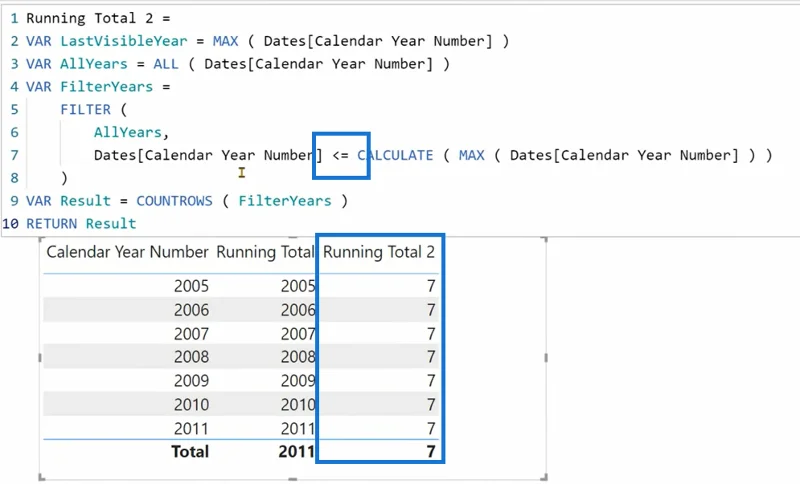Click the bold Total row label
The width and height of the screenshot is (800, 484).
pos(190,451)
